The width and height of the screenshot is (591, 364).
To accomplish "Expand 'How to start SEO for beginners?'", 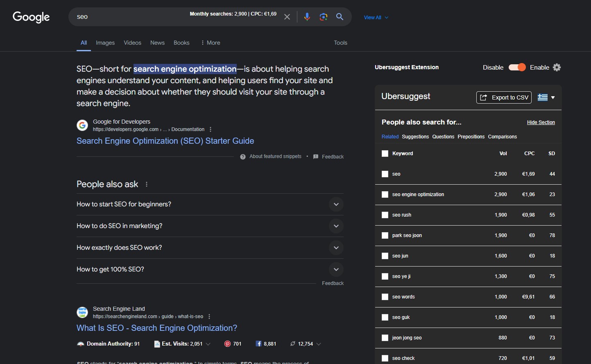I will tap(336, 204).
